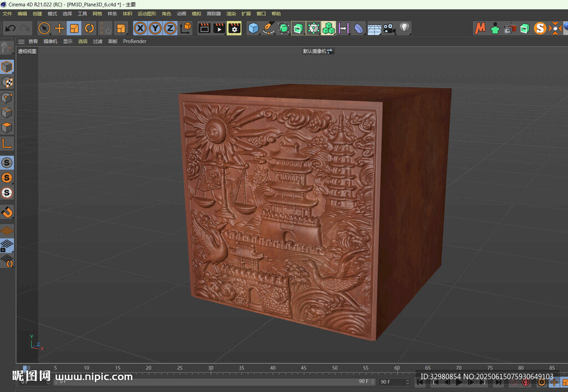Click the Planar Workplane icon at bottom-left
Viewport: 568px width, 392px height.
tap(7, 261)
